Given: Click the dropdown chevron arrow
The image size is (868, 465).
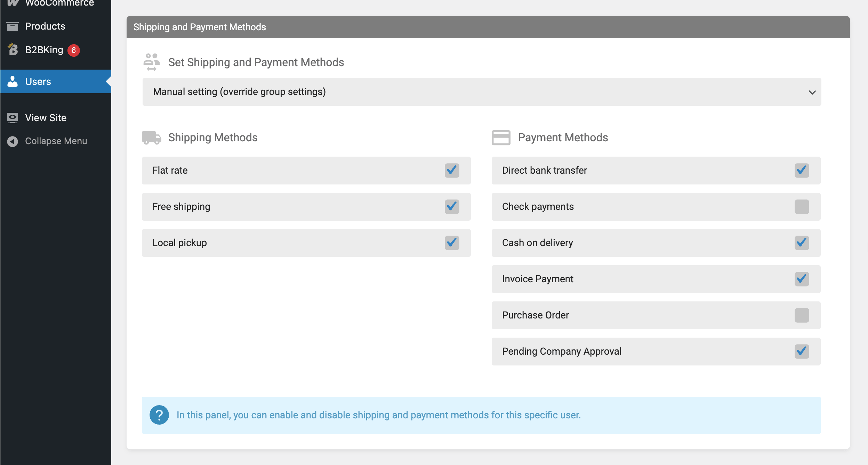Looking at the screenshot, I should (x=812, y=92).
